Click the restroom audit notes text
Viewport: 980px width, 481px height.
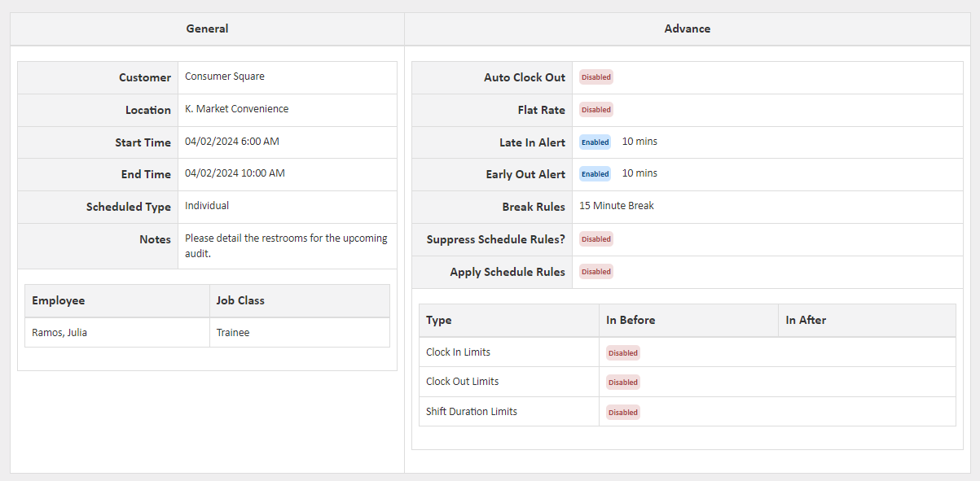coord(285,246)
